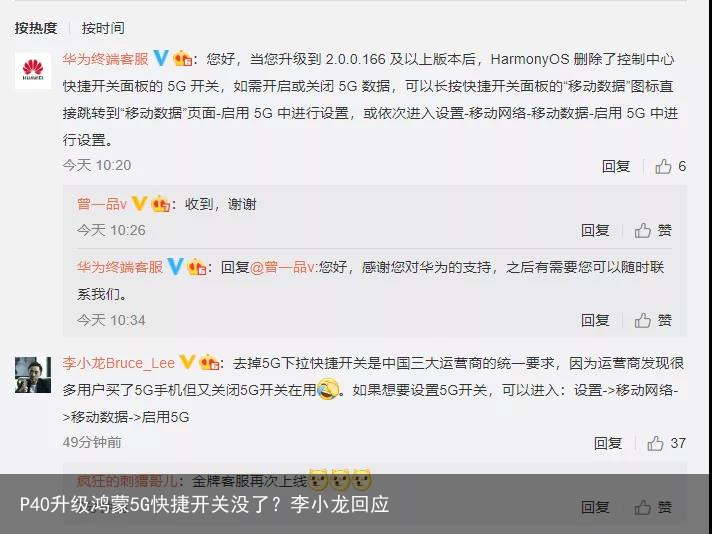Open 李小龙Bruce_Lee username link
This screenshot has height=534, width=712.
tap(119, 363)
